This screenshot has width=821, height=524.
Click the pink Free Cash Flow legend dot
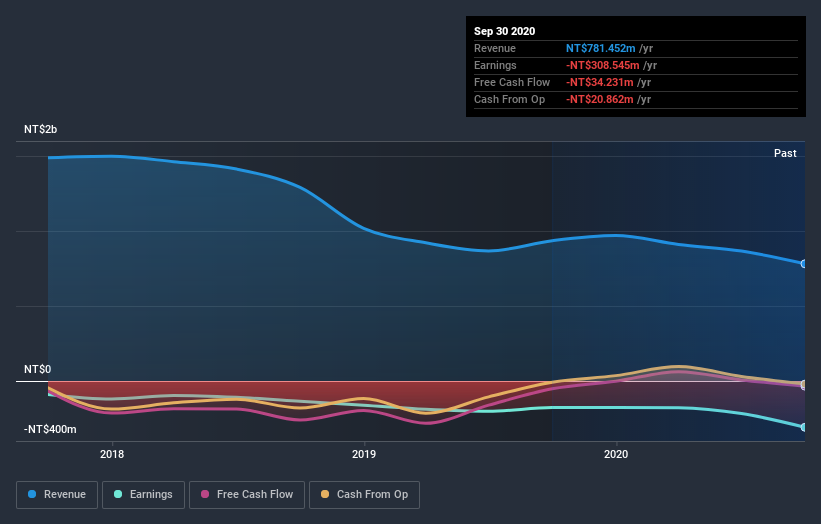tap(205, 494)
